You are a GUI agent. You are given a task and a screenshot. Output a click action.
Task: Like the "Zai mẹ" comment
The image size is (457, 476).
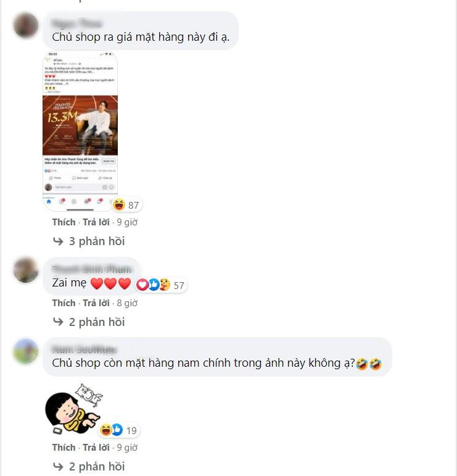point(64,303)
